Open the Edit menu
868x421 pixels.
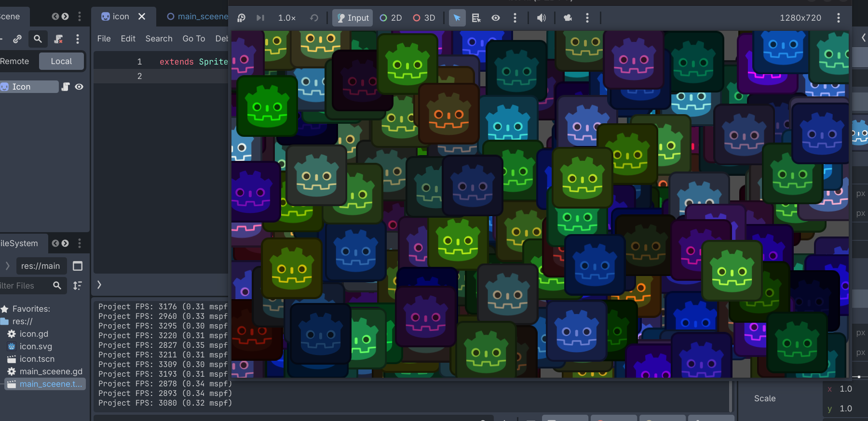click(x=128, y=39)
